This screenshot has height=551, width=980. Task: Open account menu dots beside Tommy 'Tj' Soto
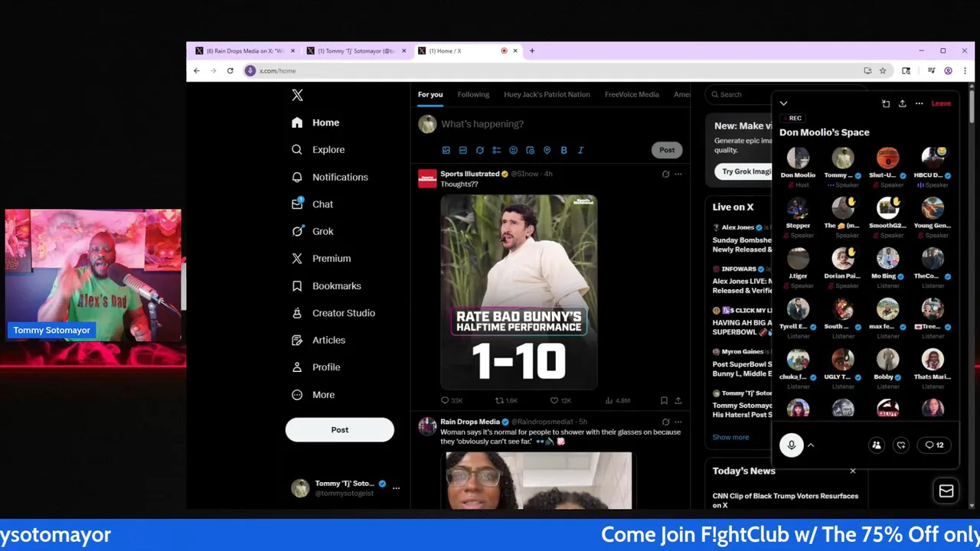tap(396, 487)
